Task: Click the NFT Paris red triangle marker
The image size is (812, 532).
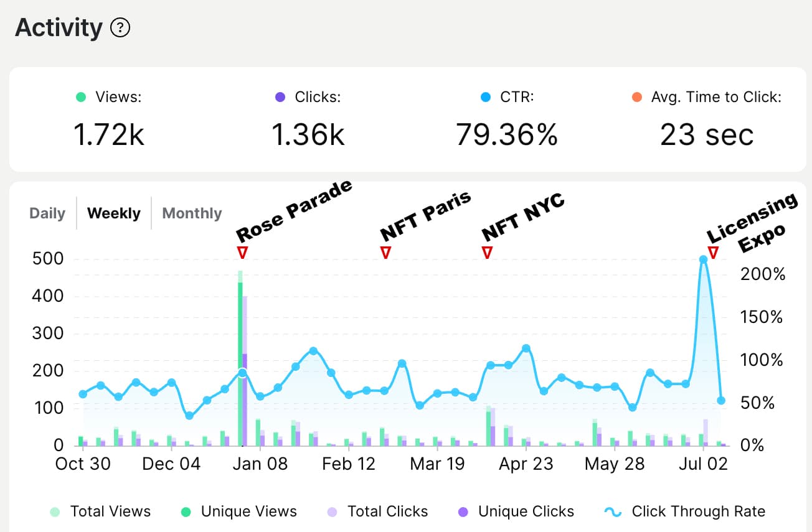Action: pyautogui.click(x=385, y=252)
